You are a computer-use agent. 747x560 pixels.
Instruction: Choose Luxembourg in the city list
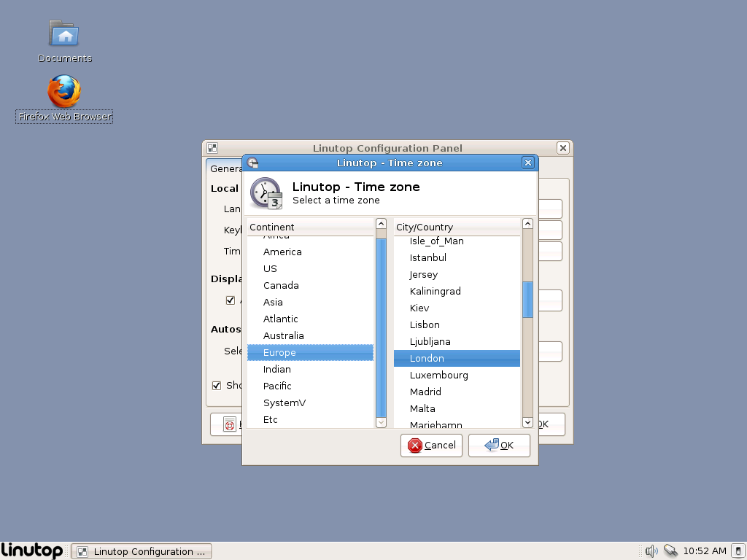(457, 375)
